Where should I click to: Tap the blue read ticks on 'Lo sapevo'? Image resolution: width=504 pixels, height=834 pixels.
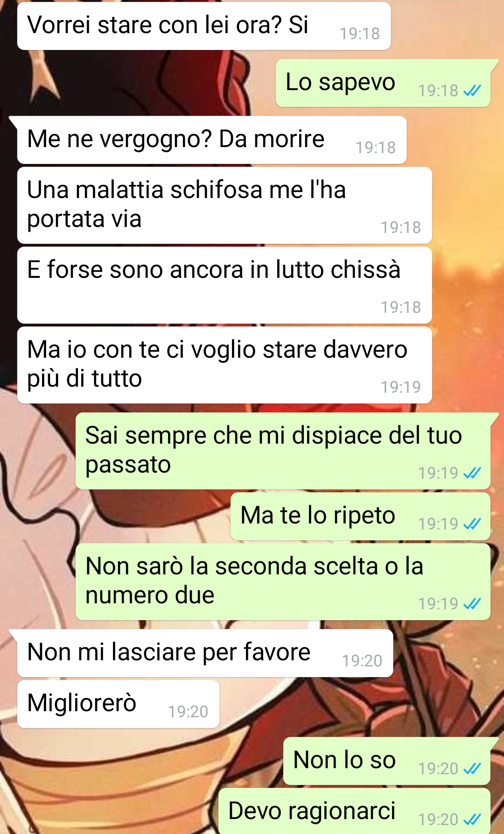(x=472, y=90)
